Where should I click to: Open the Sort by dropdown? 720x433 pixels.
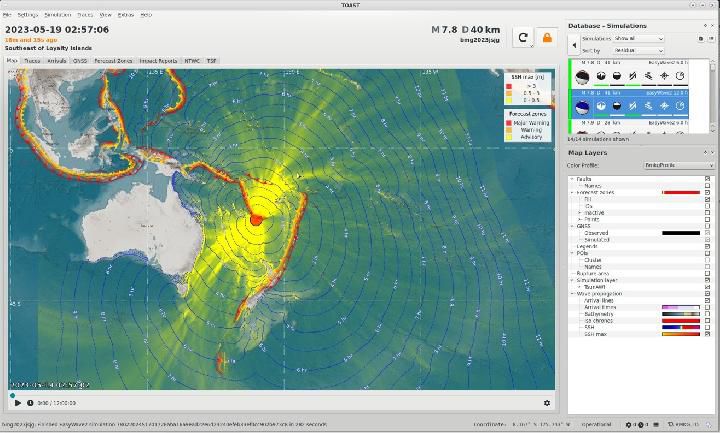pyautogui.click(x=638, y=49)
